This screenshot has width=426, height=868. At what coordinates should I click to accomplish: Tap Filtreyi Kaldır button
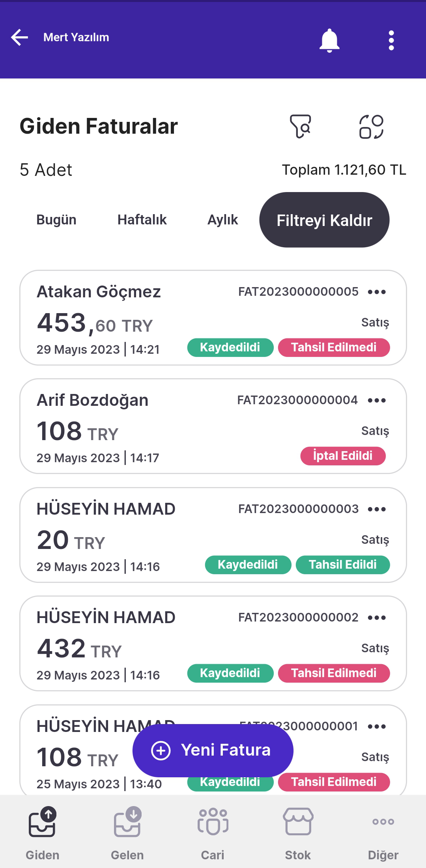click(x=324, y=220)
